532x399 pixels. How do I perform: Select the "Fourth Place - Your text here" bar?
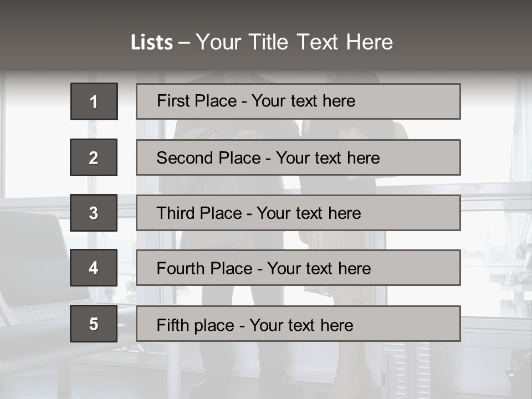[x=298, y=268]
